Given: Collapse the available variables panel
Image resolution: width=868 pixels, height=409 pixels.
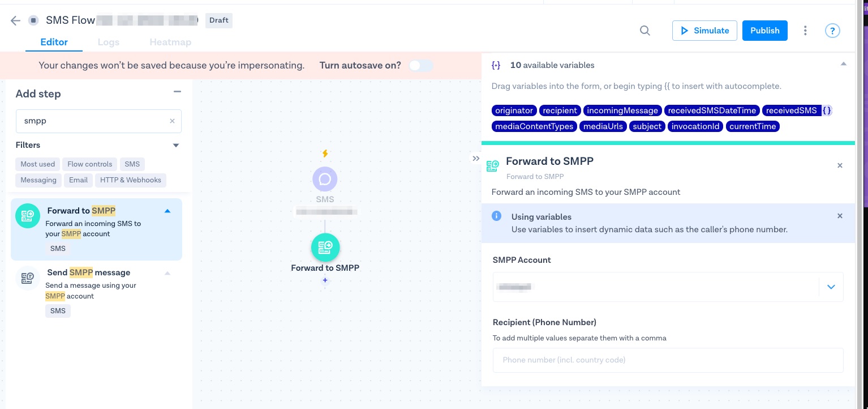Looking at the screenshot, I should click(843, 65).
